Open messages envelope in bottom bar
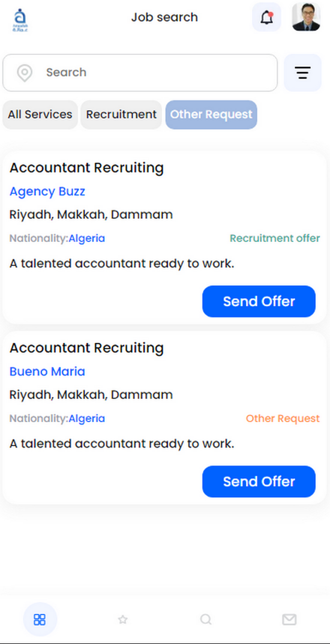This screenshot has height=644, width=330. tap(289, 619)
